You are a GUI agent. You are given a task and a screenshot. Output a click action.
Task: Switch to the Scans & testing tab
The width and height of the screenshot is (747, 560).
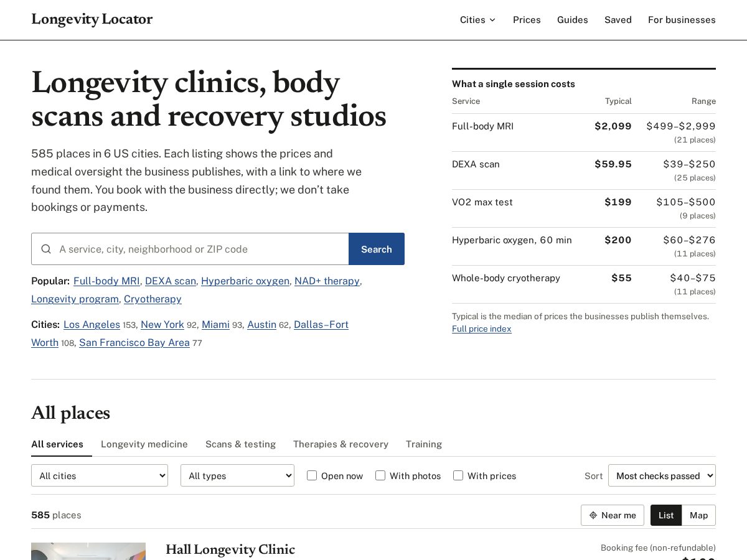[240, 444]
